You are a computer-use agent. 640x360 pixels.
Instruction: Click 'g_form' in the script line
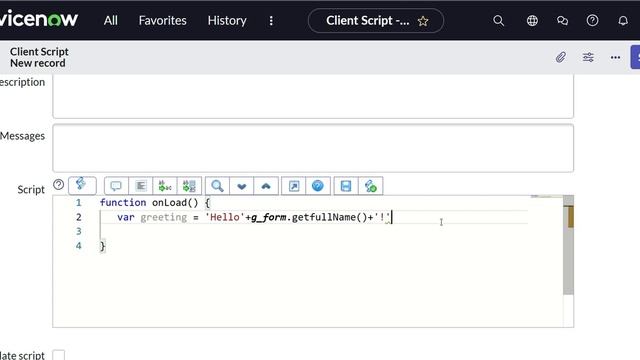tap(269, 217)
